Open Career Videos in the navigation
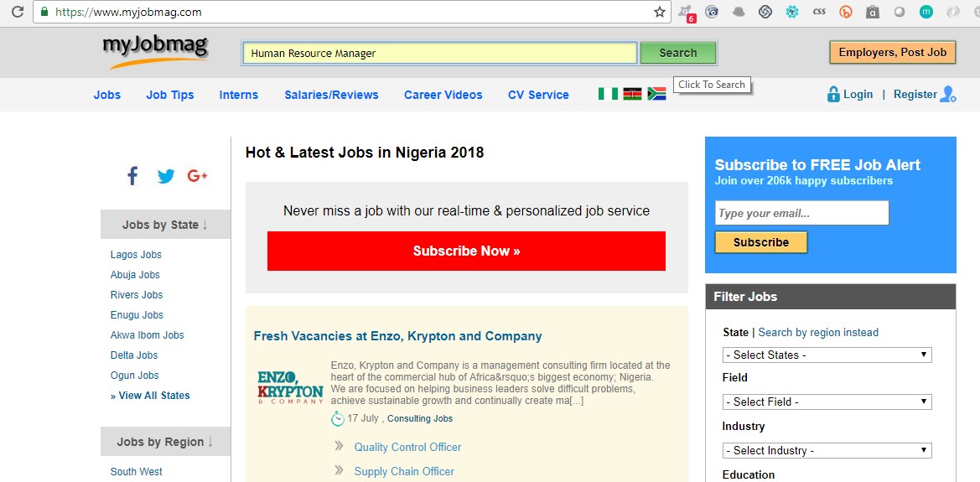Screen dimensions: 980x482 point(443,95)
